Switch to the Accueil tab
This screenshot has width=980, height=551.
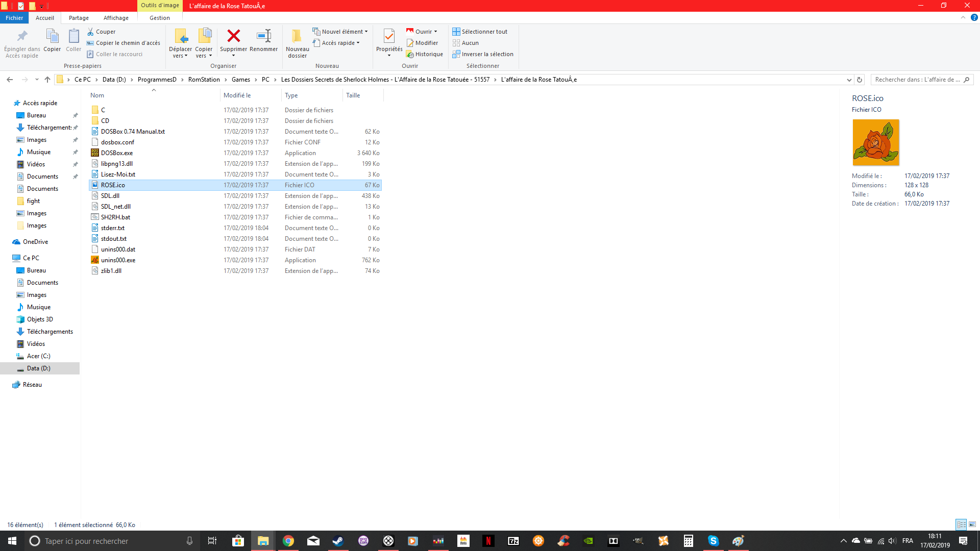[45, 18]
